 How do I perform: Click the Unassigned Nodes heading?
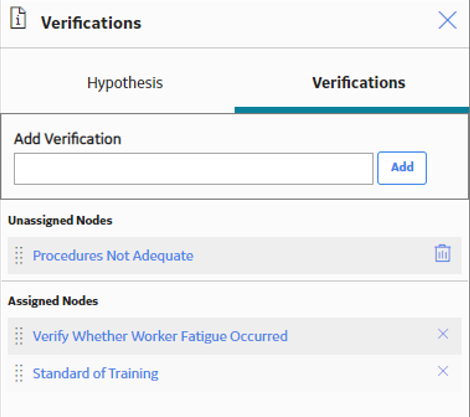[60, 220]
